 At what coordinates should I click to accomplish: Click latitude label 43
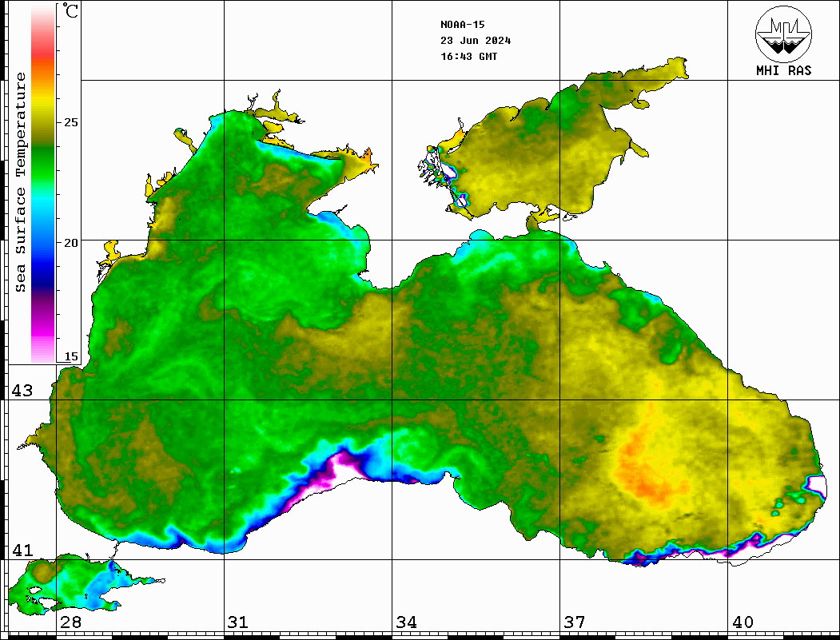point(22,391)
